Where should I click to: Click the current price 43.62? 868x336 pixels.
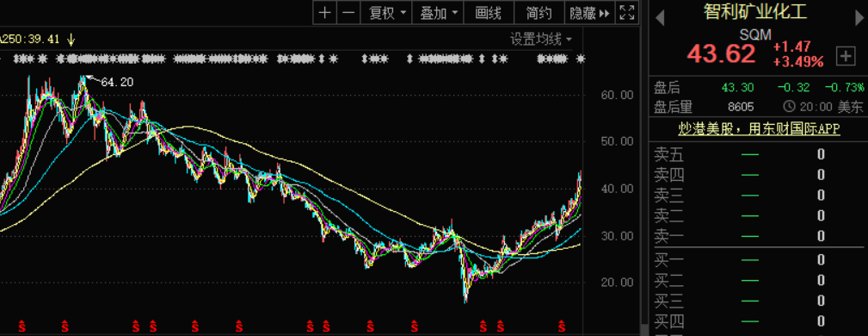pyautogui.click(x=721, y=54)
